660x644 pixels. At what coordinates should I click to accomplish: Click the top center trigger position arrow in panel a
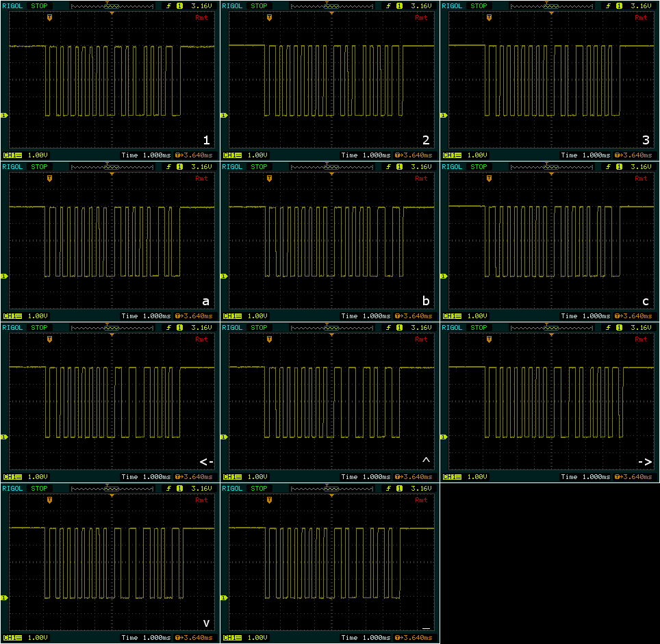click(112, 174)
